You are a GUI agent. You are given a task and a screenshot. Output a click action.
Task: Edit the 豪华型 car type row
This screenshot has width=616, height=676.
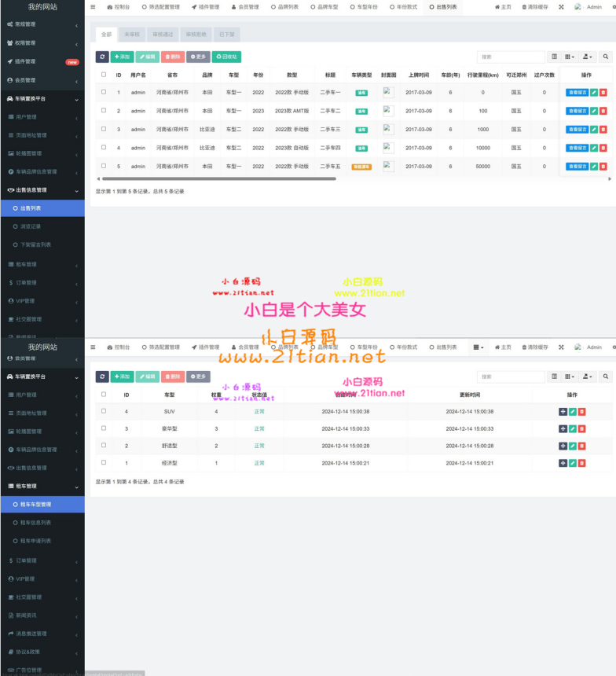coord(573,429)
